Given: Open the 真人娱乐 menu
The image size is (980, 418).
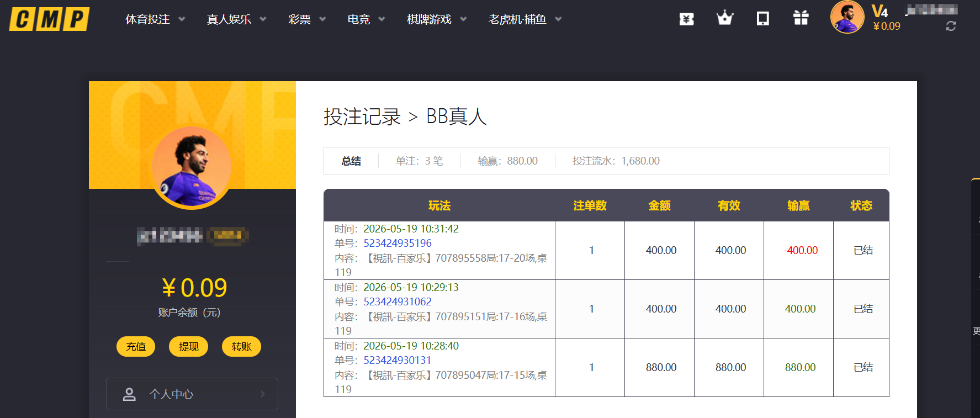Looking at the screenshot, I should pyautogui.click(x=229, y=19).
